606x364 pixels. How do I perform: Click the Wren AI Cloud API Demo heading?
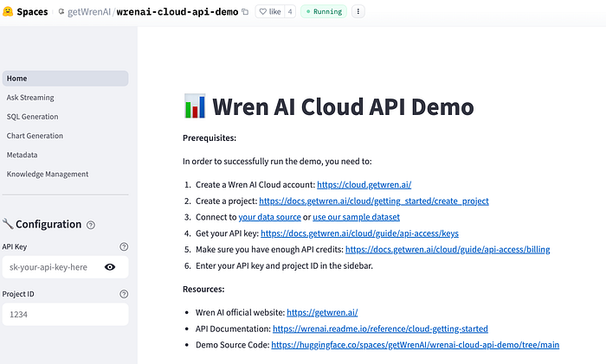tap(343, 107)
